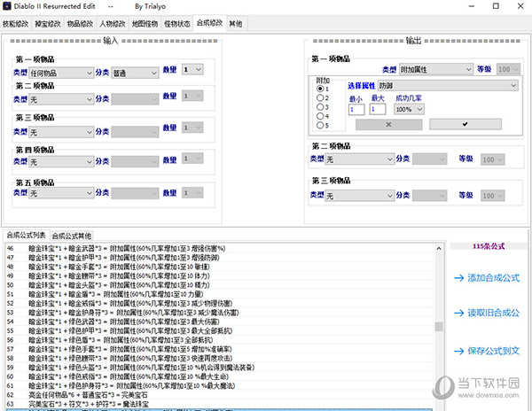Maximize the editor window

point(496,6)
